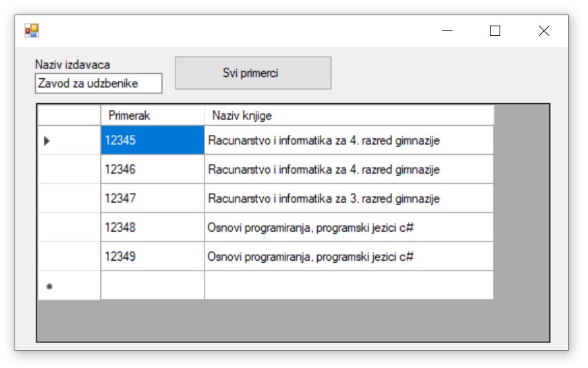Select the cell showing 12349
Image resolution: width=588 pixels, height=368 pixels.
point(152,257)
